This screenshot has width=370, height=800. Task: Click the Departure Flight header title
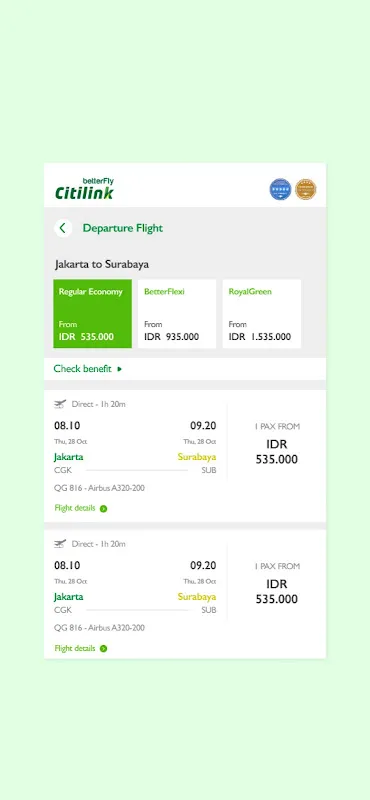[x=123, y=228]
